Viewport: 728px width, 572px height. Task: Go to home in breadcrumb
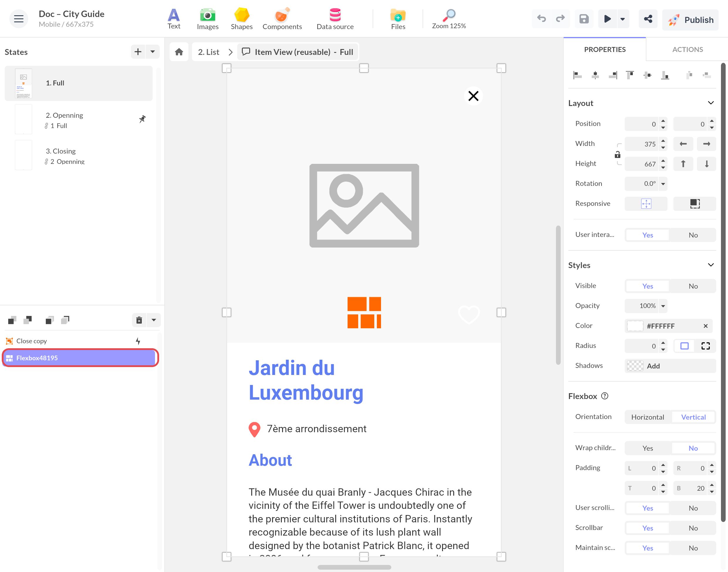(179, 52)
